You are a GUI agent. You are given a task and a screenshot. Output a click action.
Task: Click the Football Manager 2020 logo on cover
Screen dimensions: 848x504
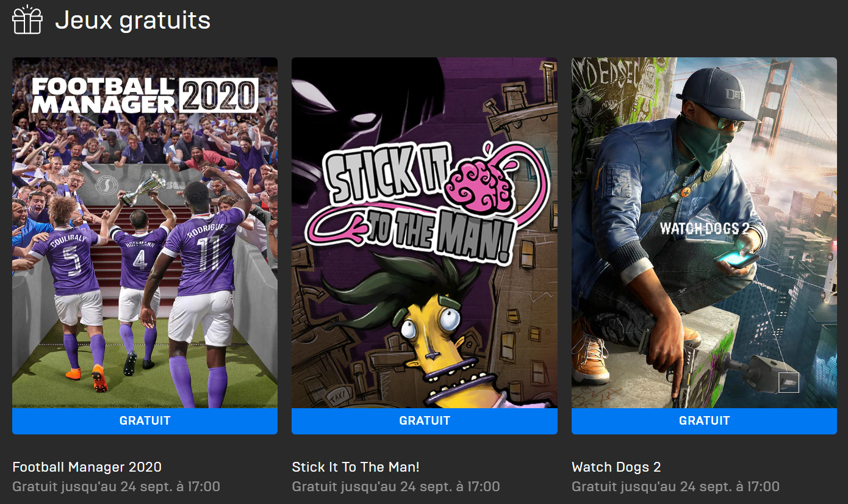(x=145, y=95)
